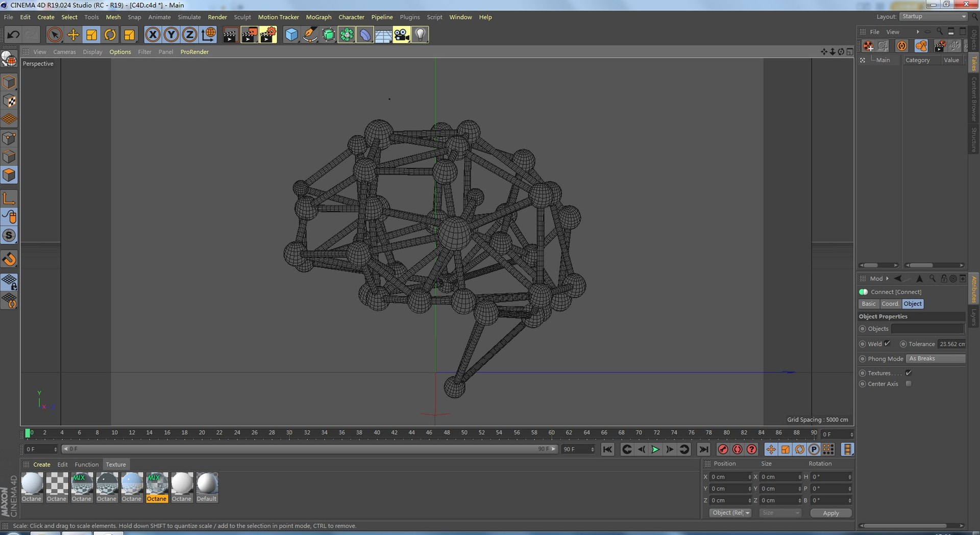Click the Undo arrow icon
The height and width of the screenshot is (535, 980).
pos(13,35)
